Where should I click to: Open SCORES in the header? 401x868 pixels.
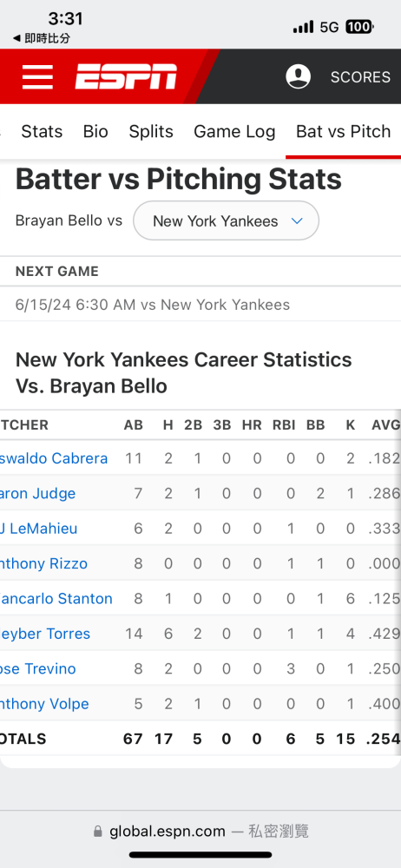pyautogui.click(x=360, y=77)
